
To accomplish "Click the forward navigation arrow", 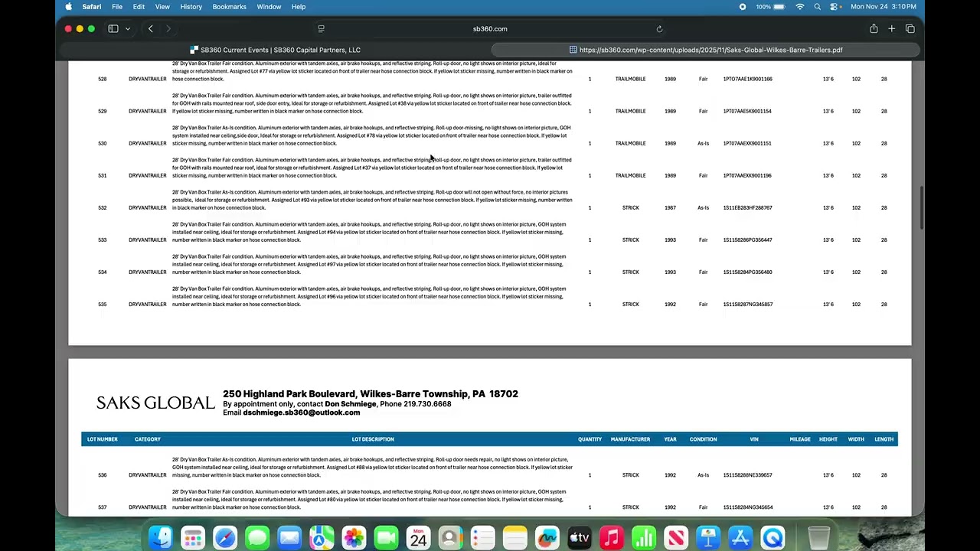I will click(x=168, y=29).
